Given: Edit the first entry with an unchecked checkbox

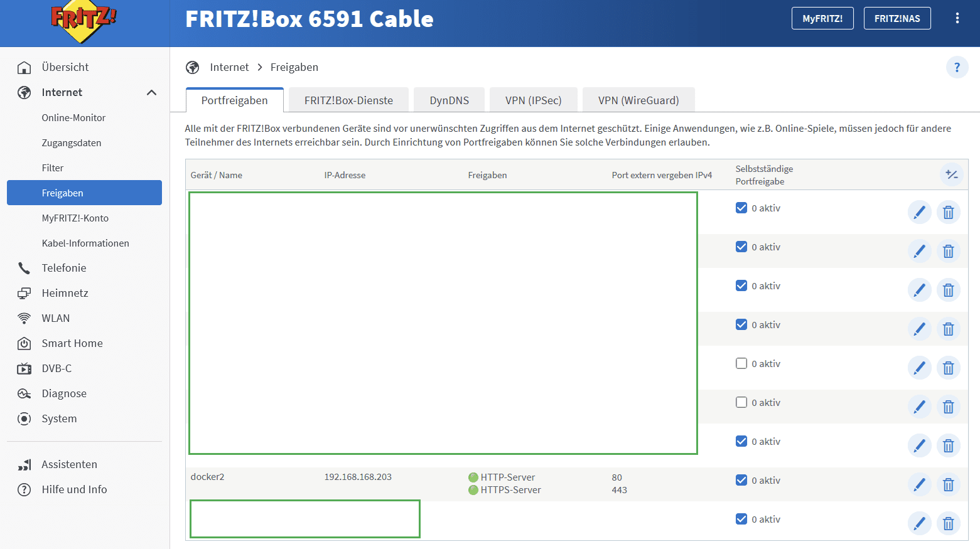Looking at the screenshot, I should click(919, 368).
